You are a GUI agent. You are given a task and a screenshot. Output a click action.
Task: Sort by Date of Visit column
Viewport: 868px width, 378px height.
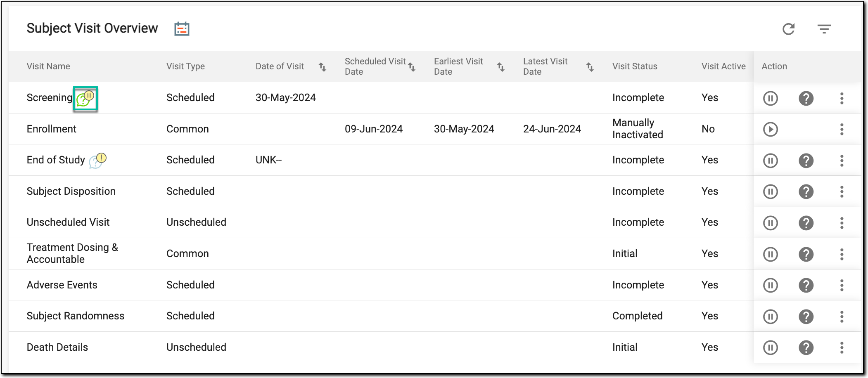click(323, 66)
